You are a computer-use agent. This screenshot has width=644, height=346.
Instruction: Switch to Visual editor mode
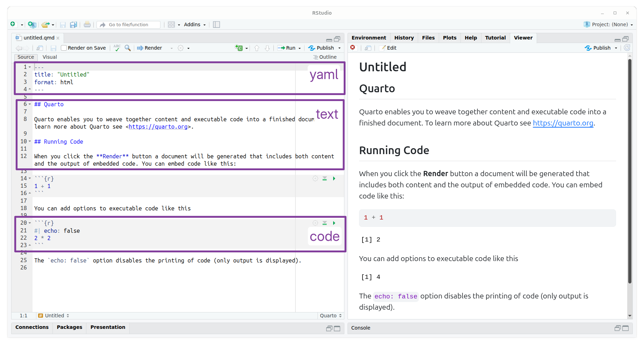click(50, 57)
